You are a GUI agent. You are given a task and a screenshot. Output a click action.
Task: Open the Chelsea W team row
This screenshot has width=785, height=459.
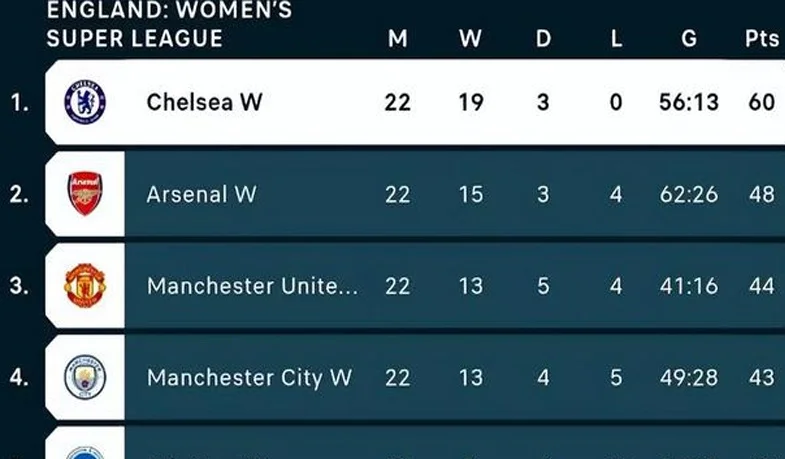[415, 102]
